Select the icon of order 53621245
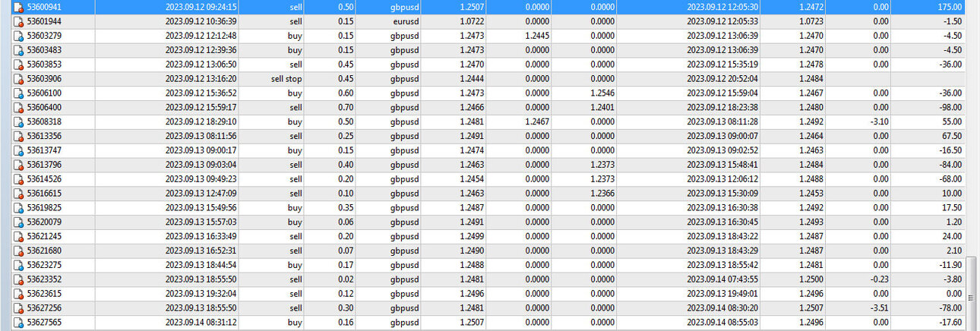The width and height of the screenshot is (980, 331). (18, 236)
